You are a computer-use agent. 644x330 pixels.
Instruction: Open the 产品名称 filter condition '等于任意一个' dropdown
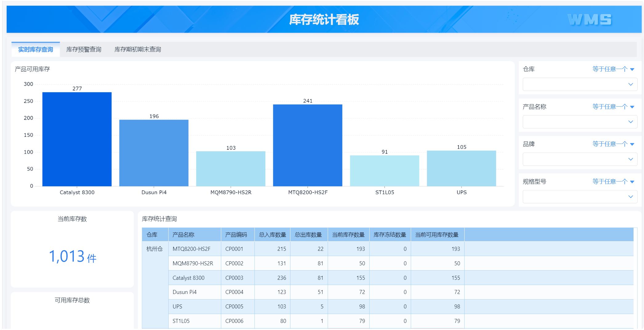[x=613, y=107]
